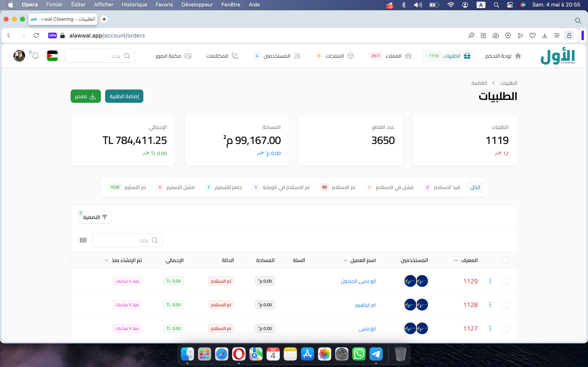Viewport: 588px width, 367px height.
Task: Expand اسم العميل column sort arrow
Action: tap(345, 260)
